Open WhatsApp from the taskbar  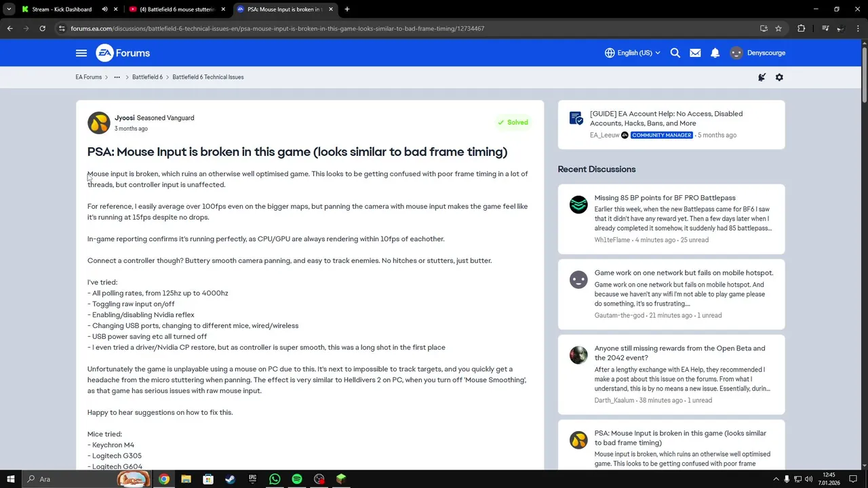click(275, 479)
